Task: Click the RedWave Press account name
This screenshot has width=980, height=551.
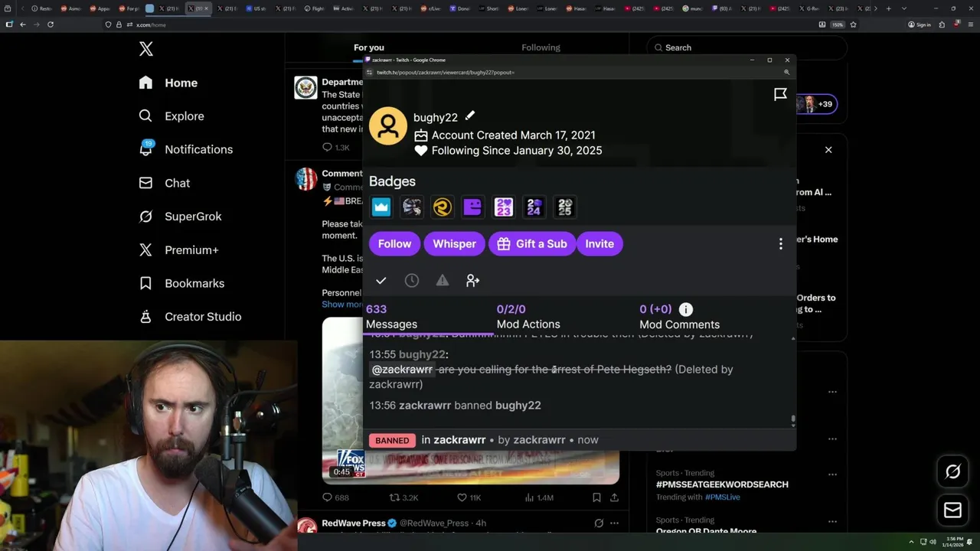Action: point(354,523)
